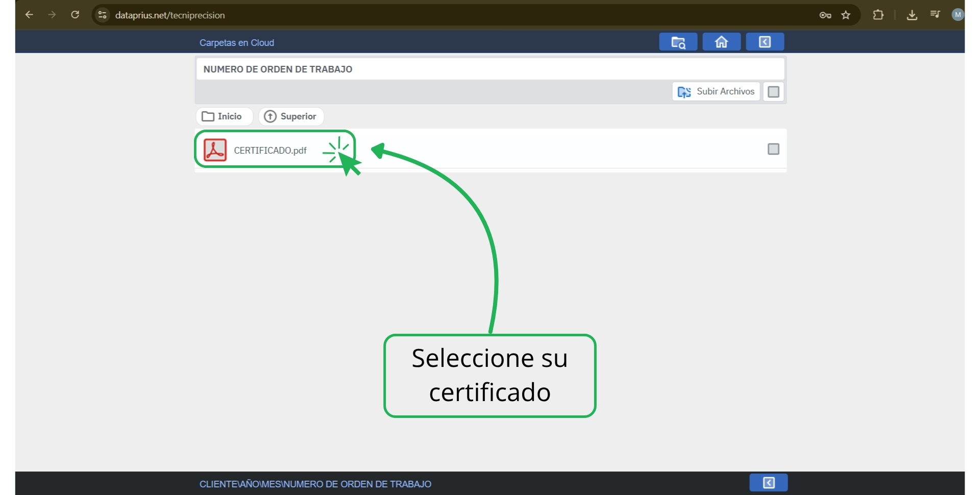Image resolution: width=980 pixels, height=495 pixels.
Task: Click the bottom bar back arrow button
Action: [x=768, y=482]
